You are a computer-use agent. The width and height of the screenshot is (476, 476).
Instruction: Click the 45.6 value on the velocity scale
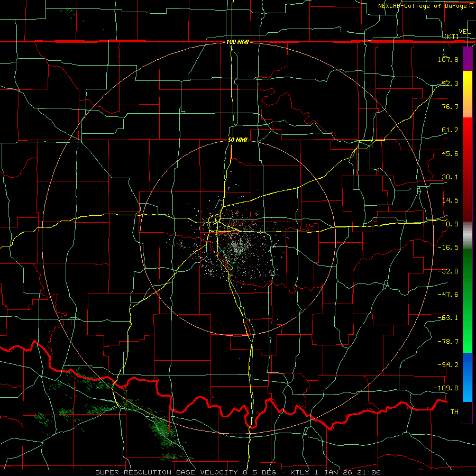click(x=450, y=153)
